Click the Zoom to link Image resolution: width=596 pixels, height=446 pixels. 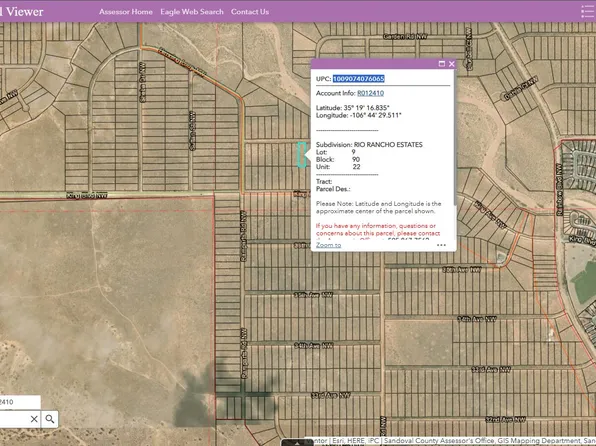coord(328,245)
